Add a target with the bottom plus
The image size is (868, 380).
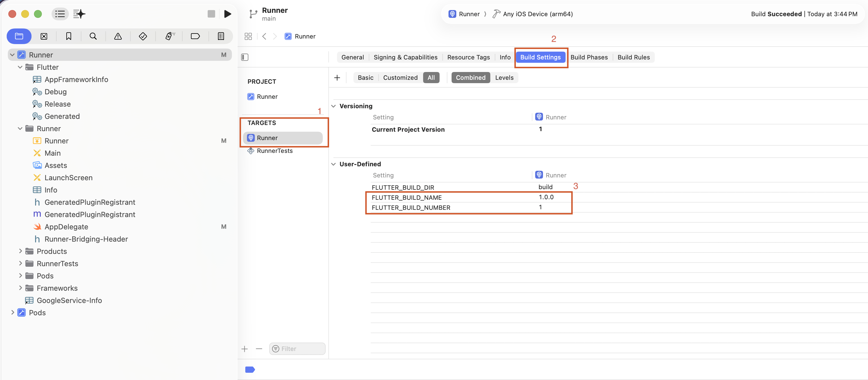click(x=245, y=349)
